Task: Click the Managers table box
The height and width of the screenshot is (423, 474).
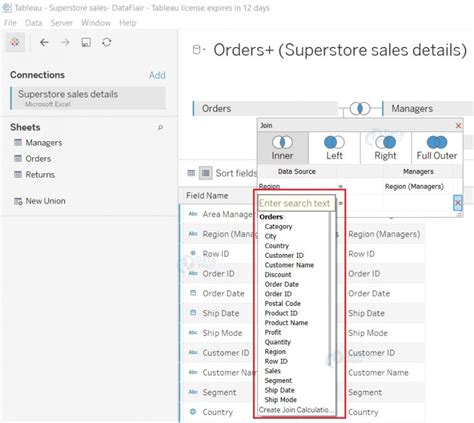Action: 428,109
